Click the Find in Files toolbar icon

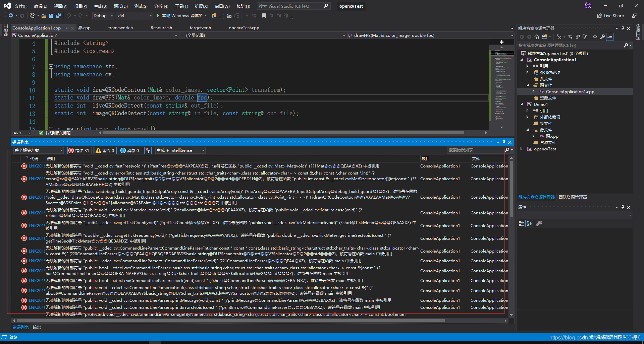(x=214, y=15)
